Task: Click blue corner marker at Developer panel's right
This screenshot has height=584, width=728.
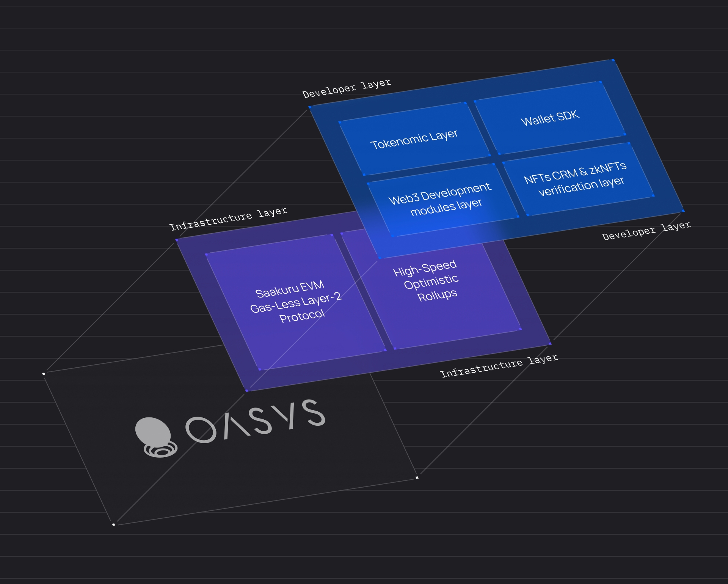Action: click(683, 211)
